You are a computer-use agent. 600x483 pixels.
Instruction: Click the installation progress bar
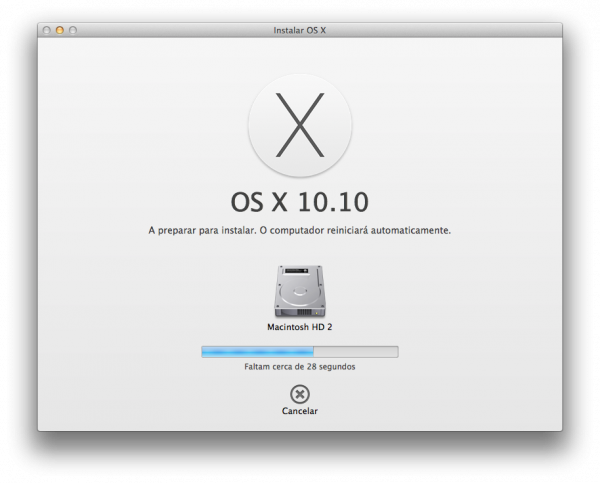[x=300, y=352]
